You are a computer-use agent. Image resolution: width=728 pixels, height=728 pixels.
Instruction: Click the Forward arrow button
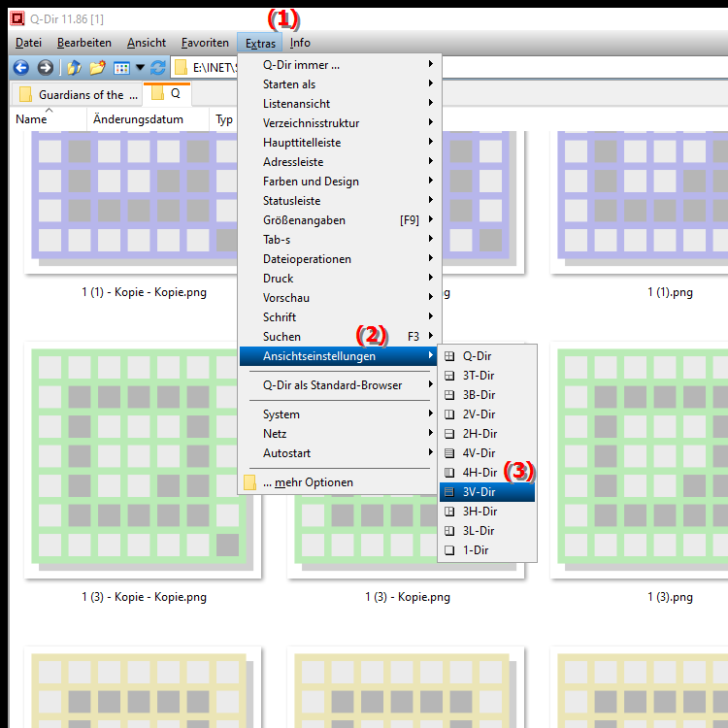(x=45, y=68)
